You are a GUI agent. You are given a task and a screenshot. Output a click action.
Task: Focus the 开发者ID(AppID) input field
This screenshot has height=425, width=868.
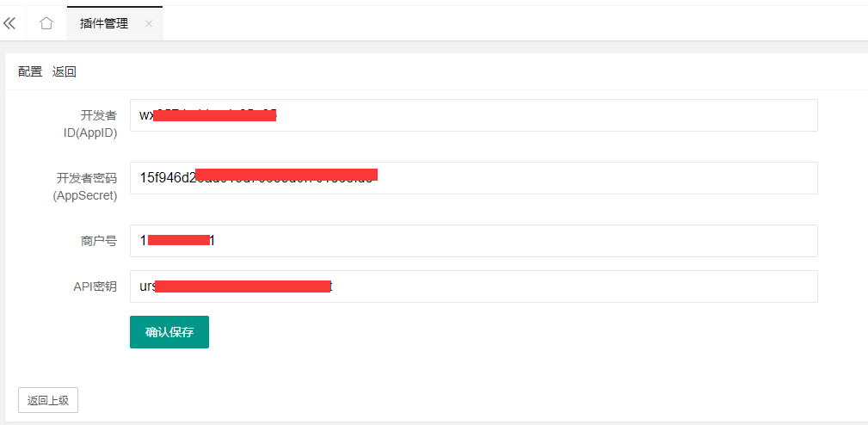coord(474,115)
